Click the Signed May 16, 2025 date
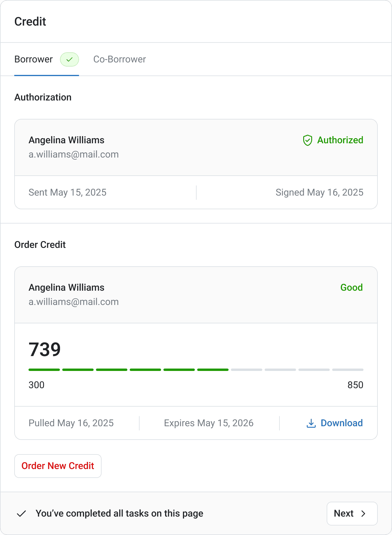Image resolution: width=392 pixels, height=535 pixels. click(x=319, y=193)
